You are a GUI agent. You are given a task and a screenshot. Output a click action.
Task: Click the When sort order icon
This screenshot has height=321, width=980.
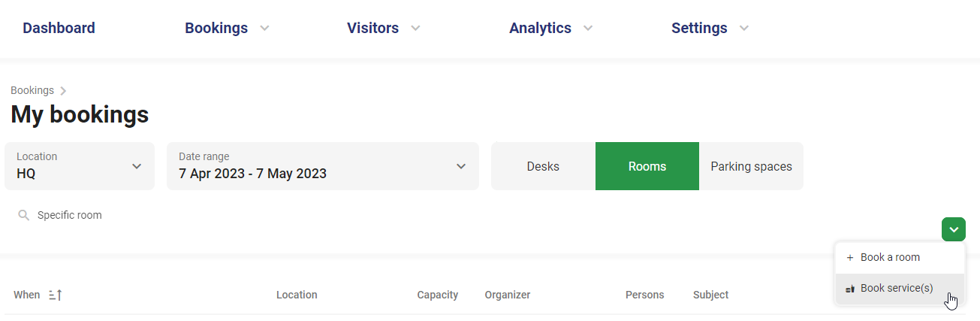coord(55,295)
